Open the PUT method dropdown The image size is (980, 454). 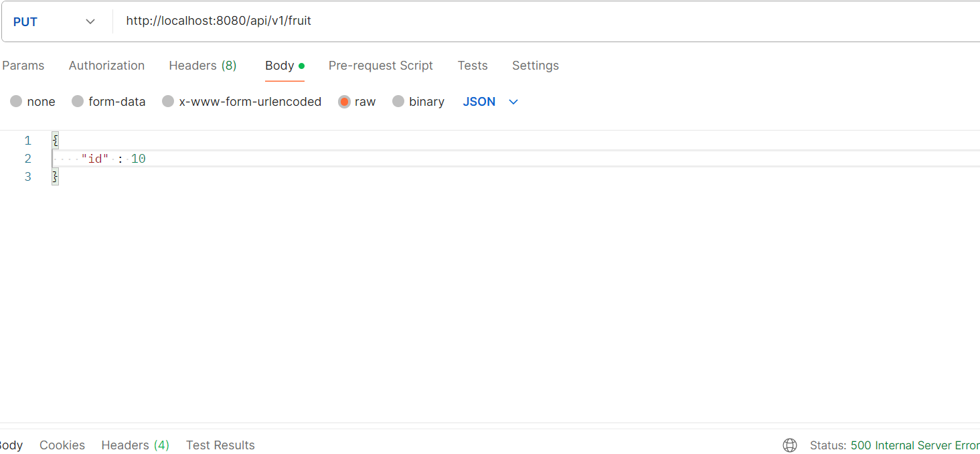[55, 21]
